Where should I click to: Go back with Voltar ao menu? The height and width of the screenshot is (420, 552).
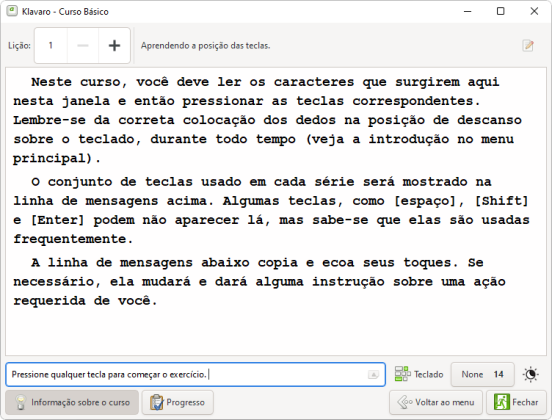click(x=436, y=402)
